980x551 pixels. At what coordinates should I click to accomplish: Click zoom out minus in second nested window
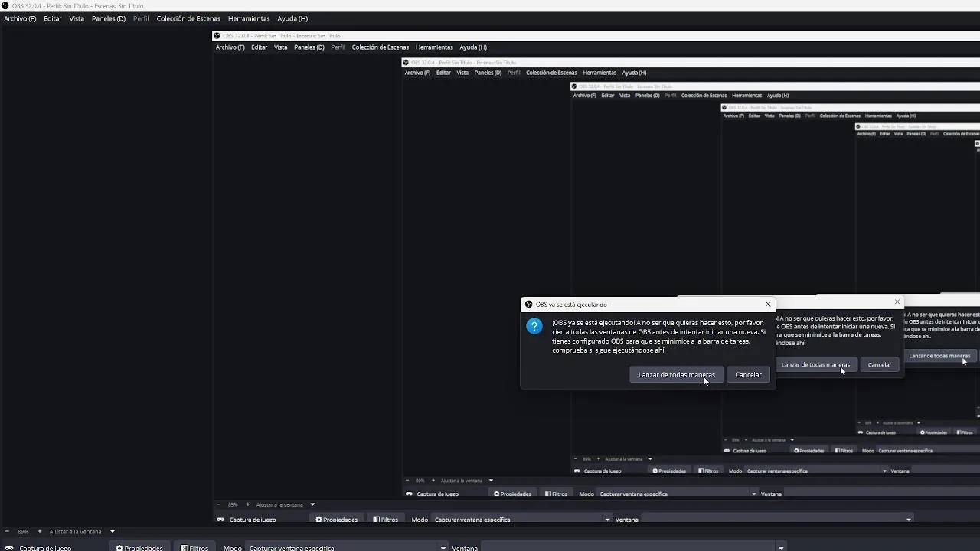(x=408, y=481)
